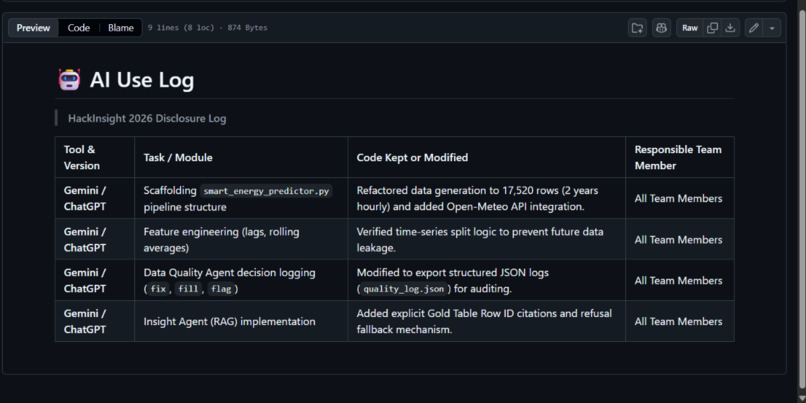Image resolution: width=806 pixels, height=403 pixels.
Task: Select 'Refactored data generation to 17,520 rows' cell
Action: point(486,198)
